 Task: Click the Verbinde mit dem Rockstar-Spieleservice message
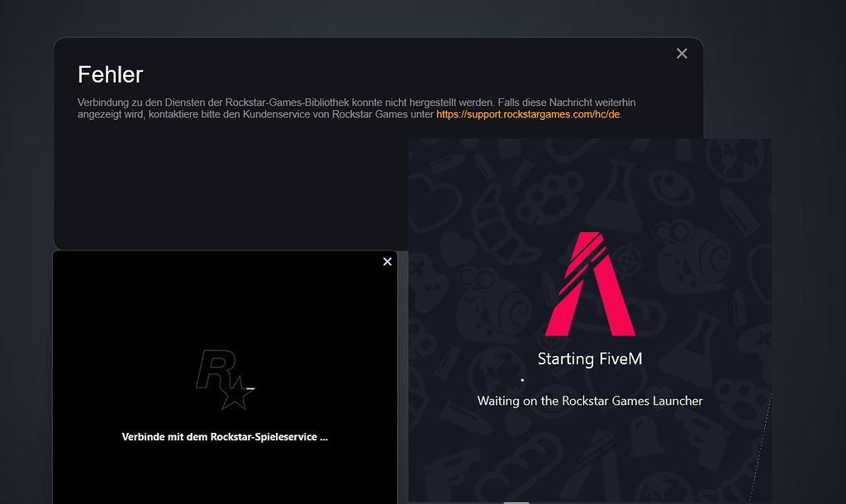point(225,436)
